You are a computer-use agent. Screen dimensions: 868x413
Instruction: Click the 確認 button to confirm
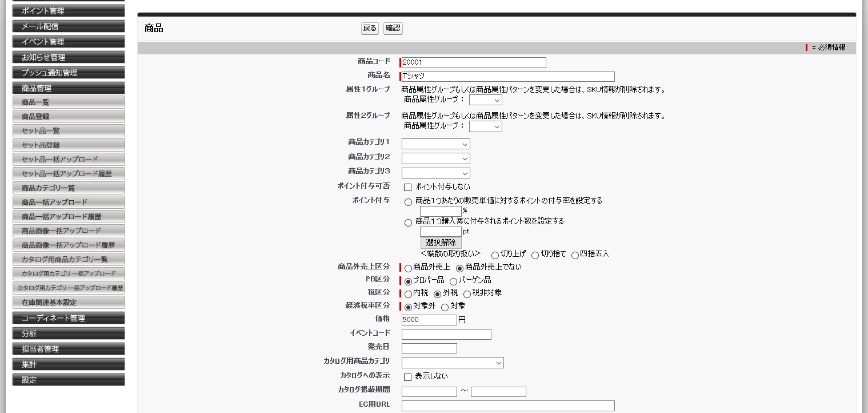393,27
